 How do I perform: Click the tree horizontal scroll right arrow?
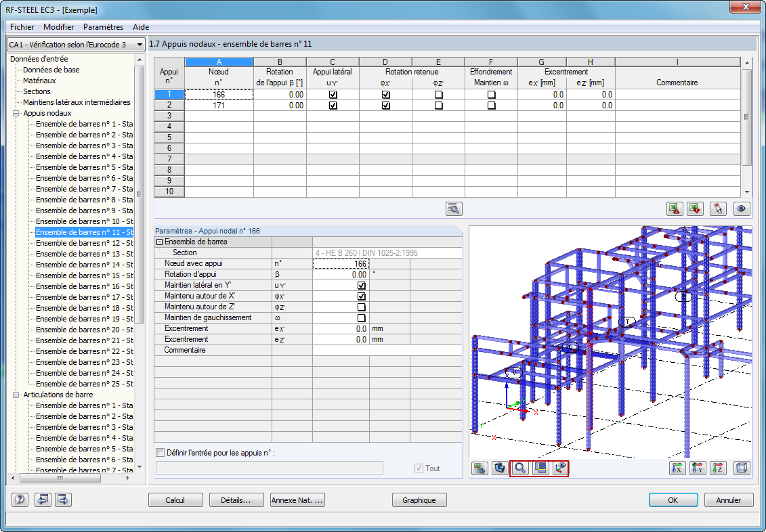tap(128, 479)
